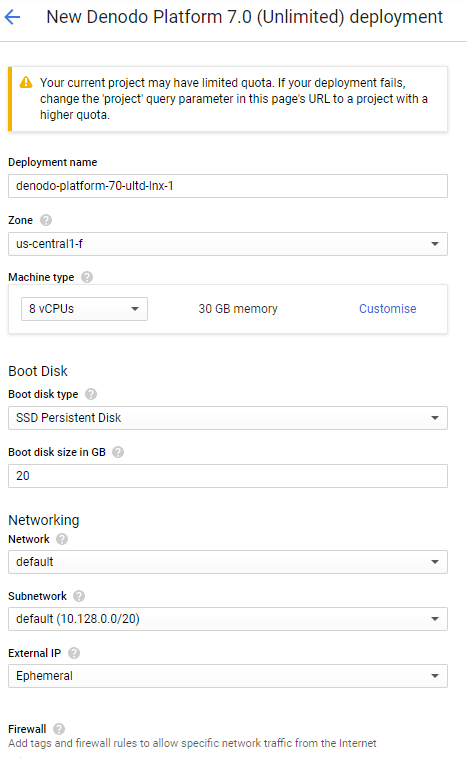The width and height of the screenshot is (467, 758).
Task: Expand the Network default dropdown
Action: click(x=228, y=562)
